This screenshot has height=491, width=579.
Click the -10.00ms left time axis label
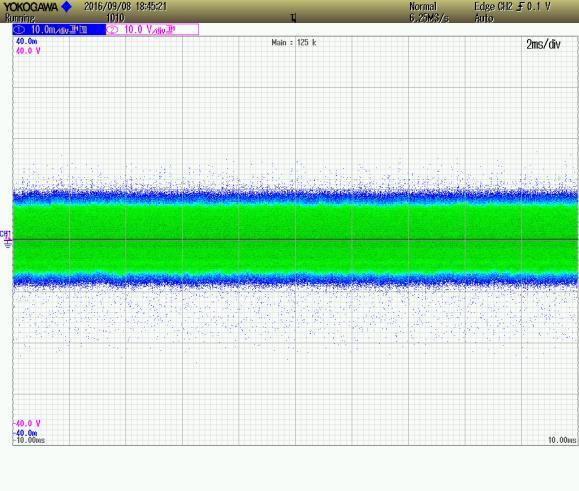pyautogui.click(x=29, y=440)
